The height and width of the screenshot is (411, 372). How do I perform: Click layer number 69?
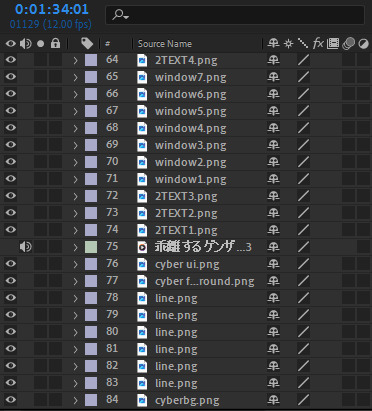112,144
